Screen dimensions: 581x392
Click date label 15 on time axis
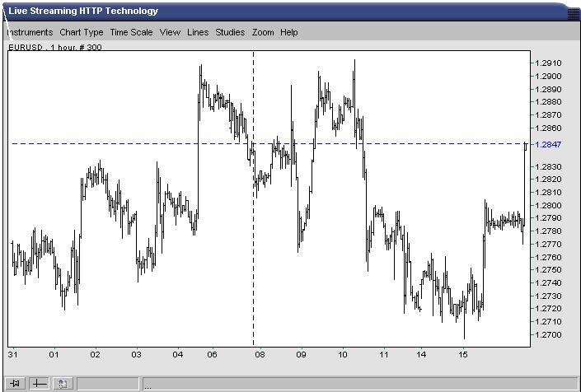pos(463,355)
